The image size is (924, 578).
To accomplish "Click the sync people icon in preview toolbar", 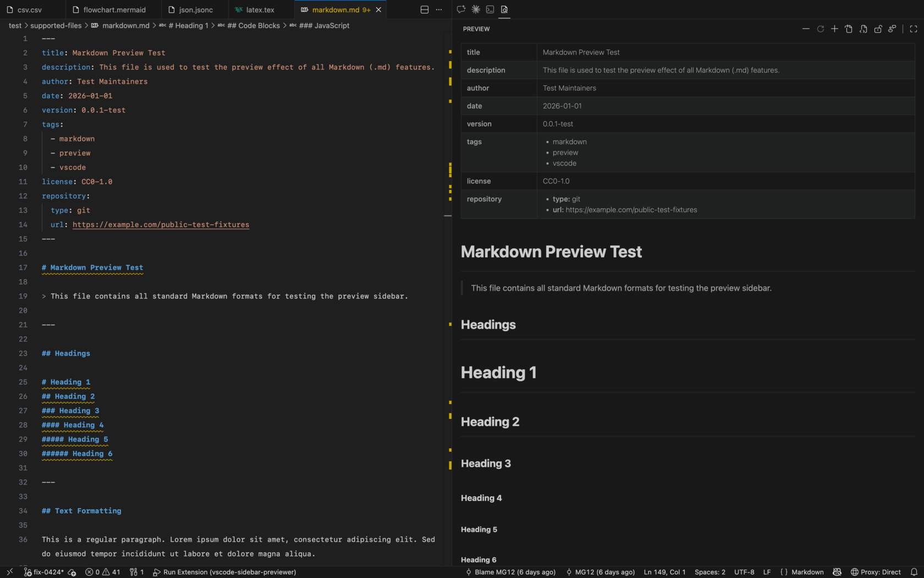I will [x=892, y=29].
